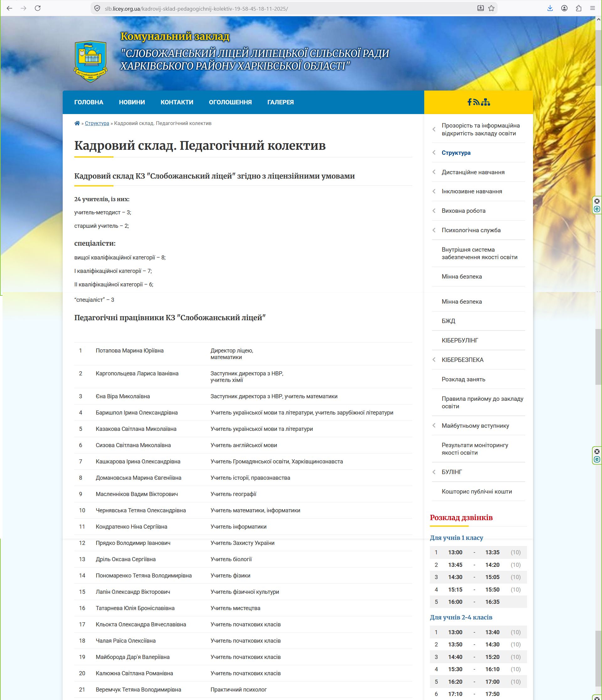This screenshot has width=602, height=700.
Task: Open Розклад занять in sidebar
Action: 463,379
